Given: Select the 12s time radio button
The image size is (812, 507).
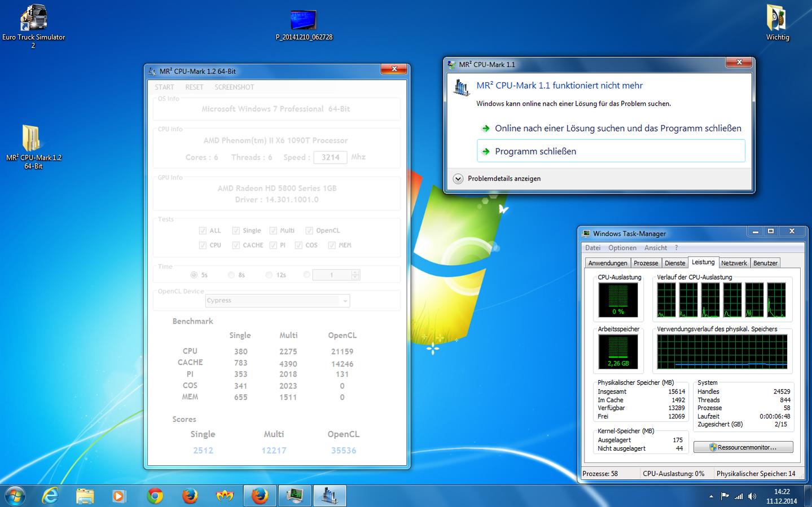Looking at the screenshot, I should click(x=269, y=275).
